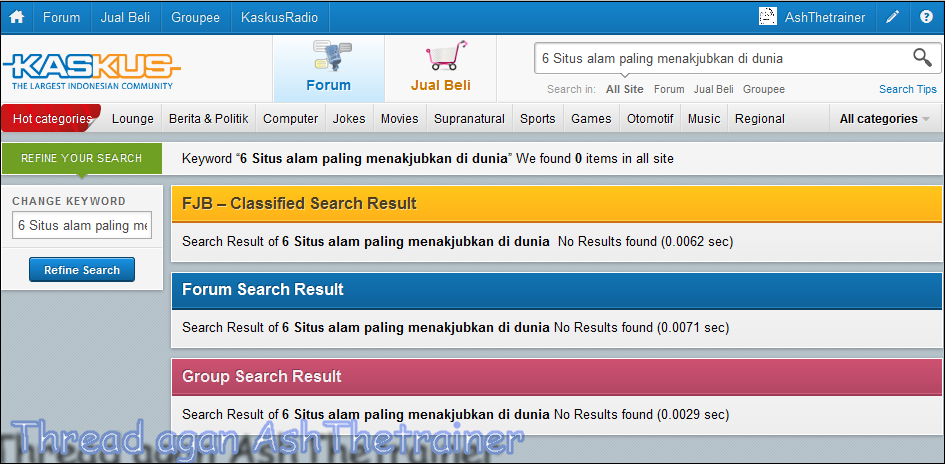Set search scope to Jual Beli

pos(714,89)
